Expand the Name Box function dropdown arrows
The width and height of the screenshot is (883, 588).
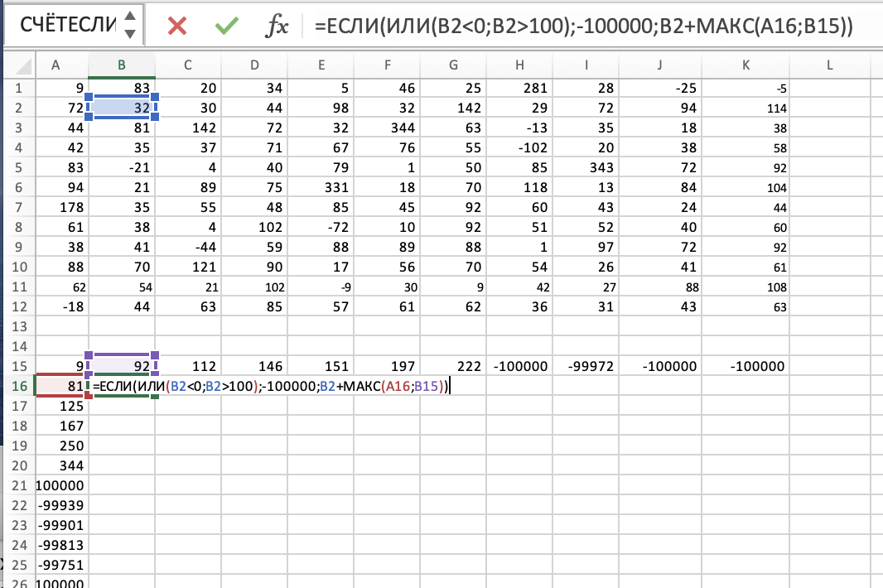(129, 26)
